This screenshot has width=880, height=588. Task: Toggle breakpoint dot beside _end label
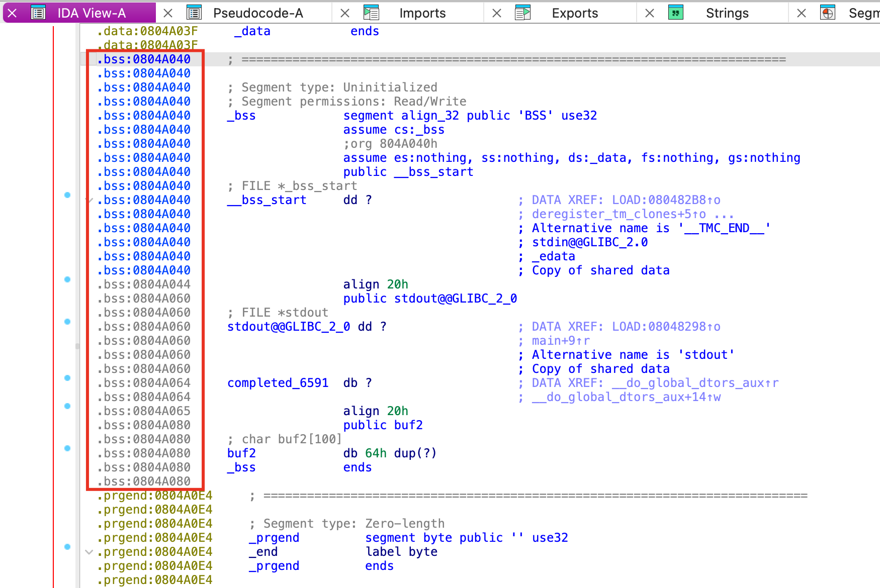pos(67,547)
